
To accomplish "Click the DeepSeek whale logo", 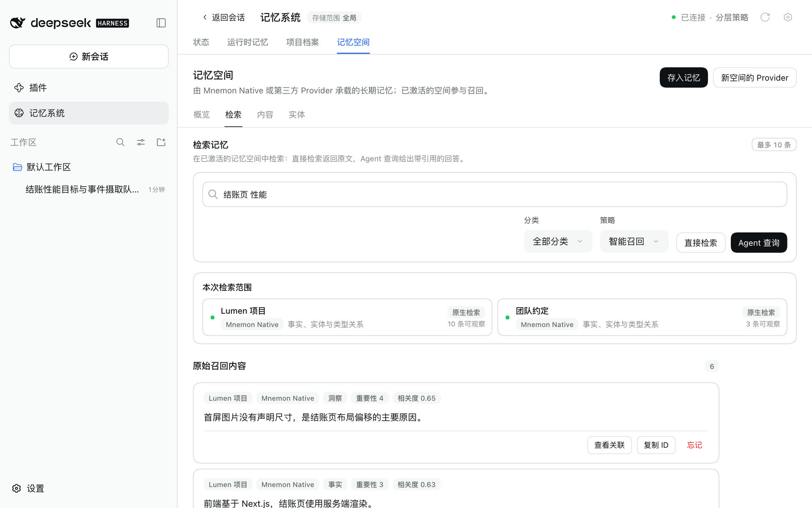I will point(18,23).
